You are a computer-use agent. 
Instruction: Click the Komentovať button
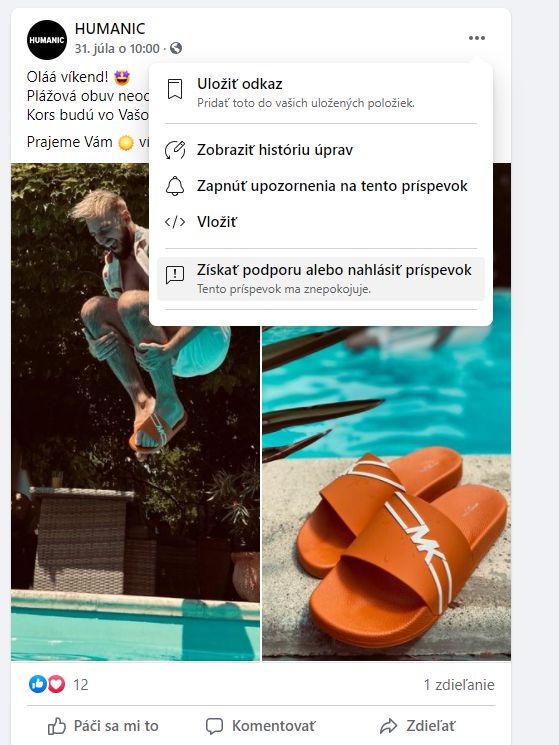(x=260, y=726)
